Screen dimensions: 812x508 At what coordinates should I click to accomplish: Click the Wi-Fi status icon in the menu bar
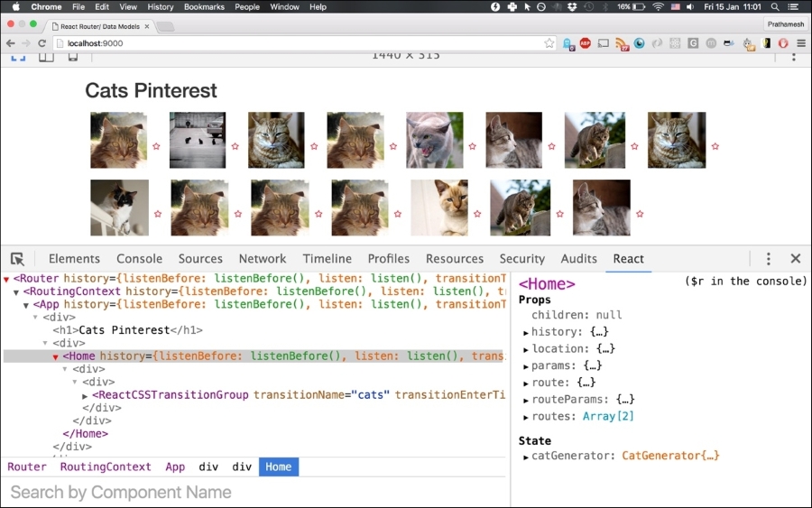(x=658, y=6)
